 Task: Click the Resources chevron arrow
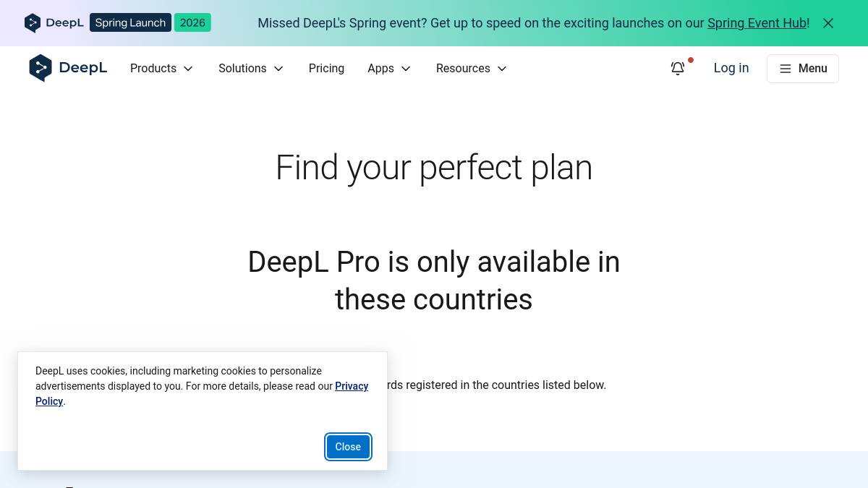pos(502,69)
